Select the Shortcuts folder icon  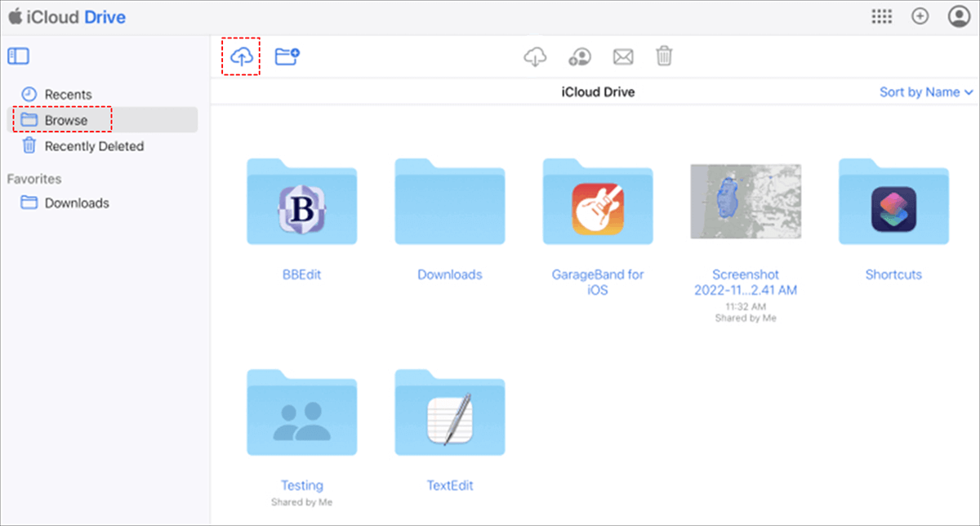893,202
